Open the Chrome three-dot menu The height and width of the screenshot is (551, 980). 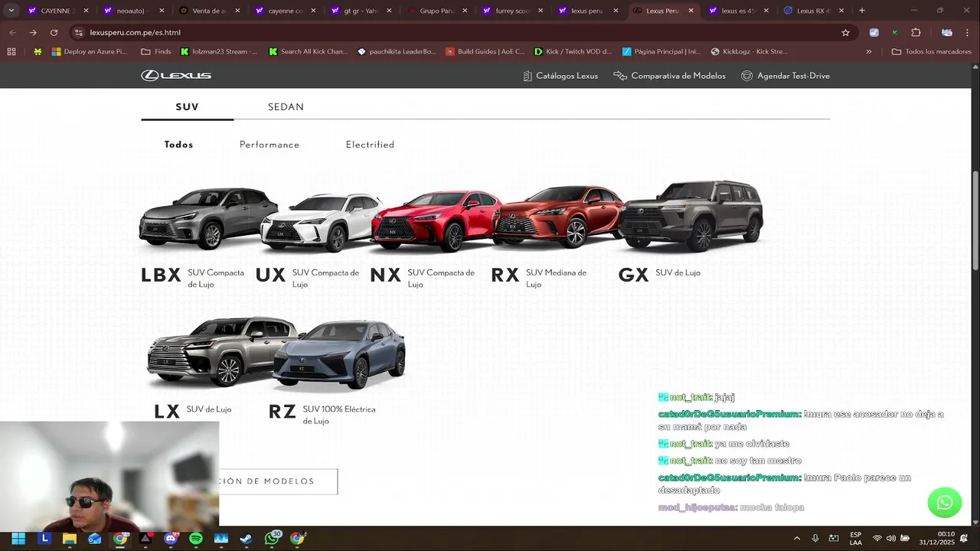click(968, 32)
